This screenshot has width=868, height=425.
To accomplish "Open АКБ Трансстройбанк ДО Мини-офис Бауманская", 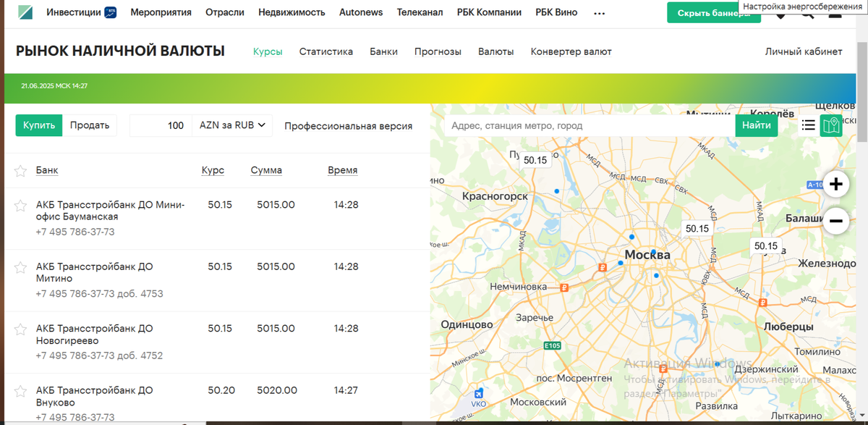I will pyautogui.click(x=111, y=211).
